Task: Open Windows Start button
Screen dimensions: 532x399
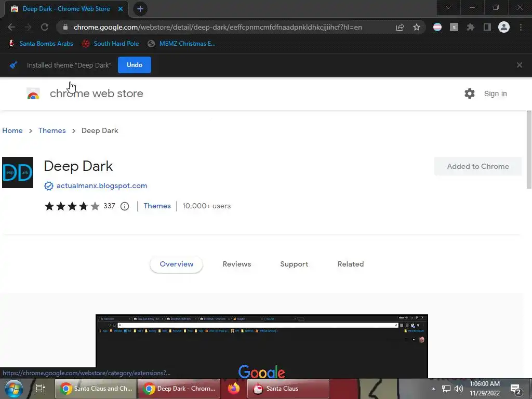Action: (14, 389)
